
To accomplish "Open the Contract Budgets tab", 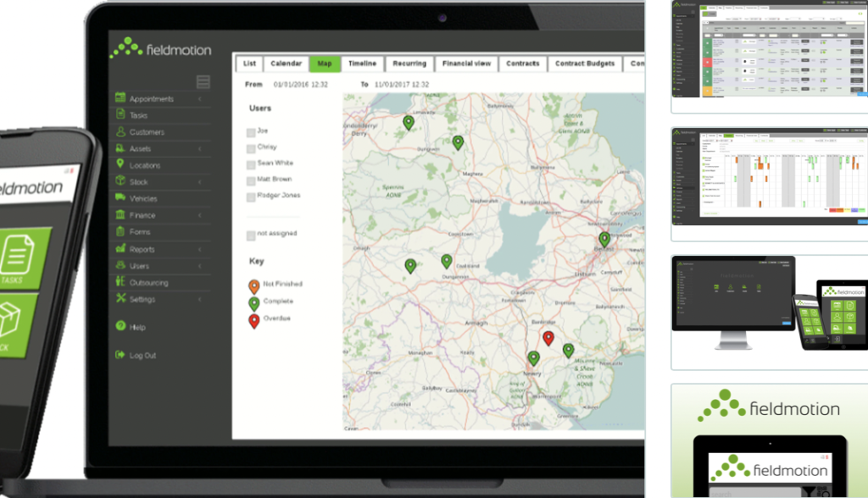I will pyautogui.click(x=585, y=64).
